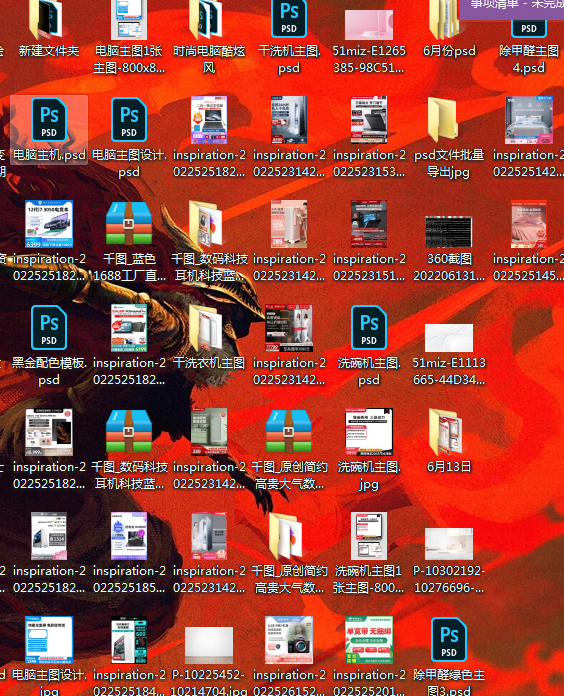This screenshot has height=696, width=564.
Task: Select the 千图_原创简约高贵大气数 folder
Action: click(x=286, y=535)
